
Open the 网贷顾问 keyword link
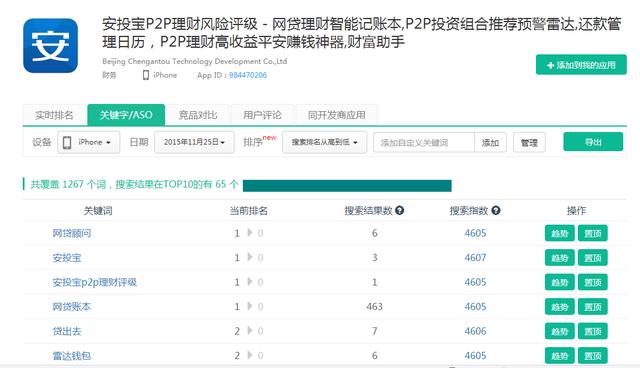(71, 233)
